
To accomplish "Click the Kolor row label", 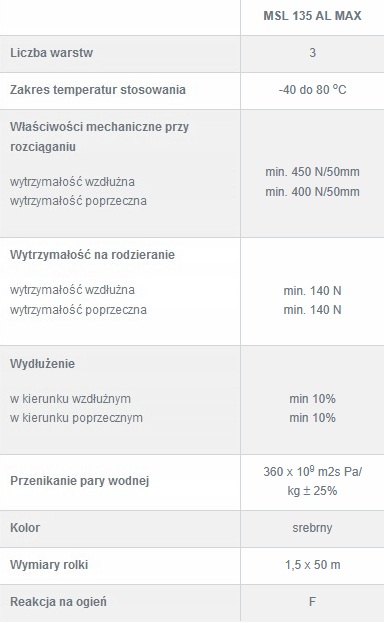I will [x=25, y=528].
